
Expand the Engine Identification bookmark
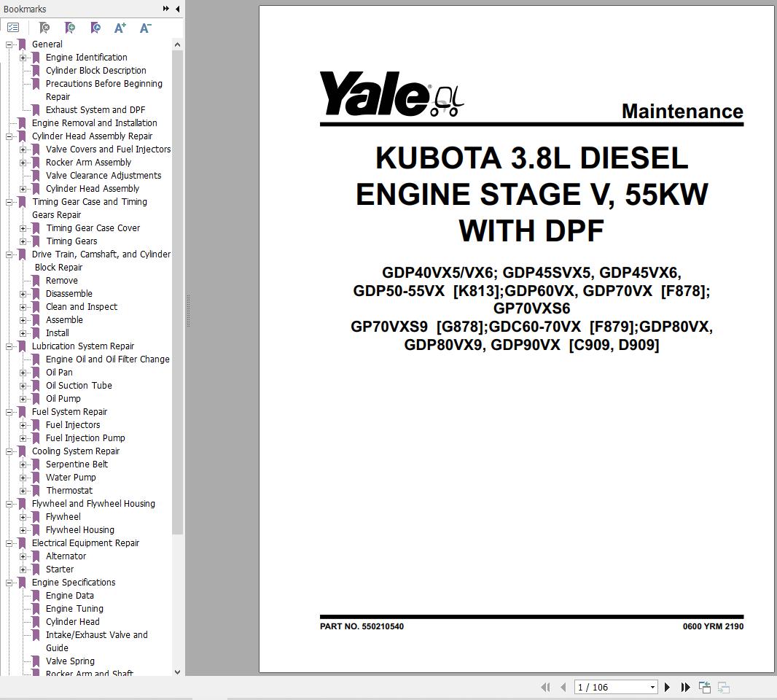pyautogui.click(x=23, y=58)
